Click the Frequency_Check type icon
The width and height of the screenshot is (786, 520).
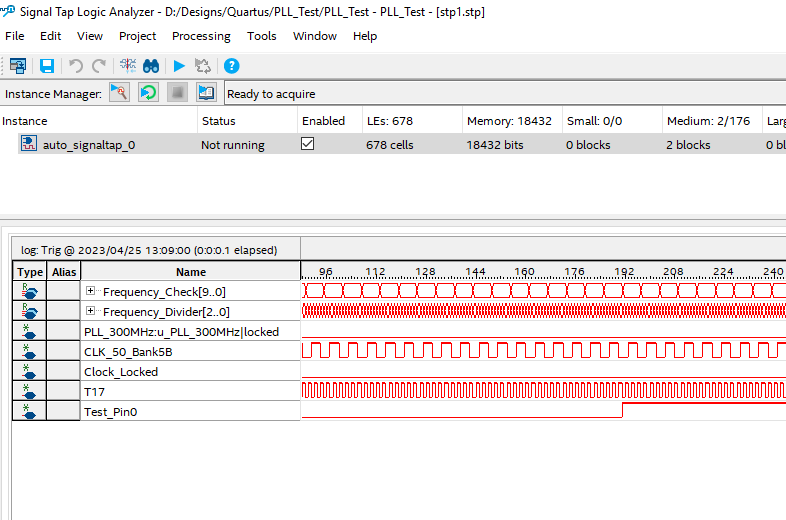click(x=29, y=291)
